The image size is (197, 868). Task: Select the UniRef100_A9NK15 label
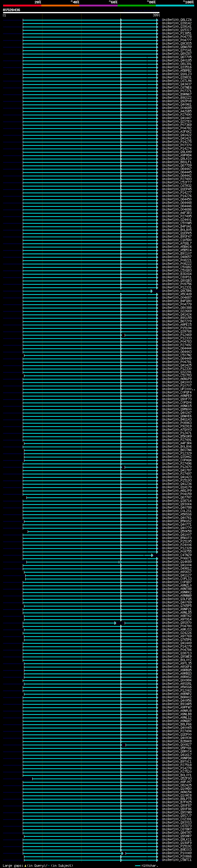[176, 406]
